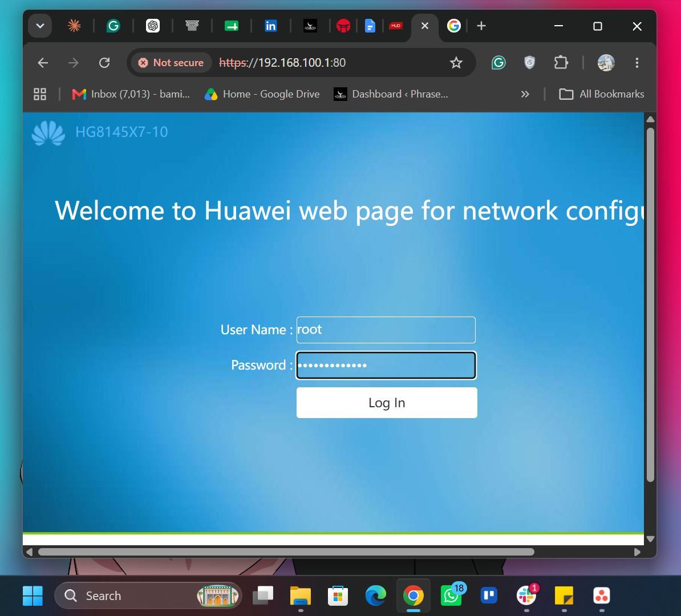Image resolution: width=681 pixels, height=616 pixels.
Task: Open the Extensions puzzle menu
Action: 561,63
